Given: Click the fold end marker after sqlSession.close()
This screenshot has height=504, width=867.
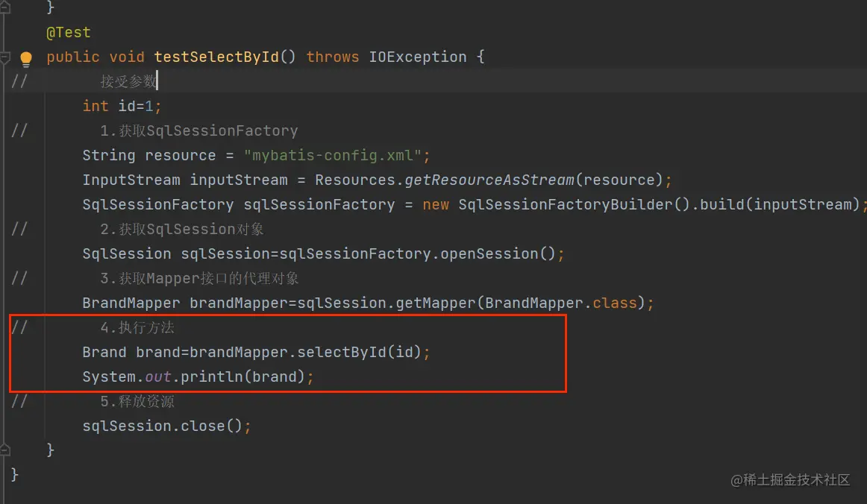Looking at the screenshot, I should (x=5, y=450).
